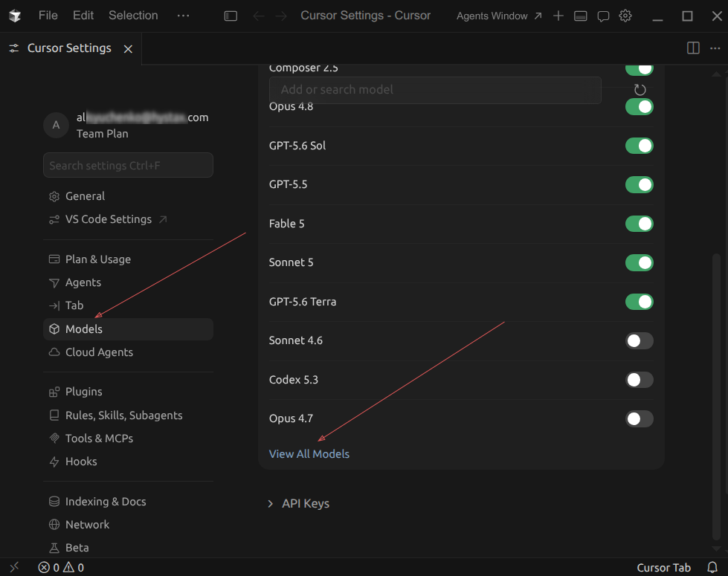The height and width of the screenshot is (576, 728).
Task: Go back with the left arrow
Action: [259, 16]
